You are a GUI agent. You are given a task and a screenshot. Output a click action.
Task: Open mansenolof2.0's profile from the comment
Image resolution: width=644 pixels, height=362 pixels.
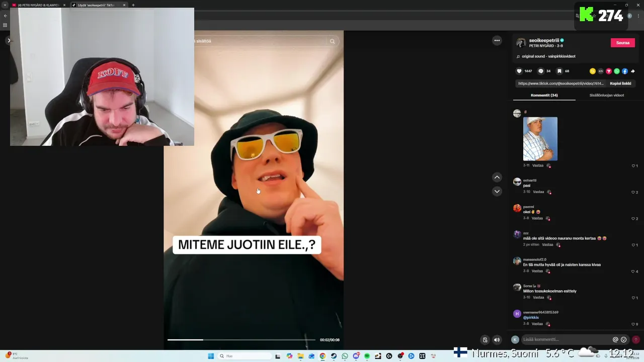pyautogui.click(x=534, y=259)
